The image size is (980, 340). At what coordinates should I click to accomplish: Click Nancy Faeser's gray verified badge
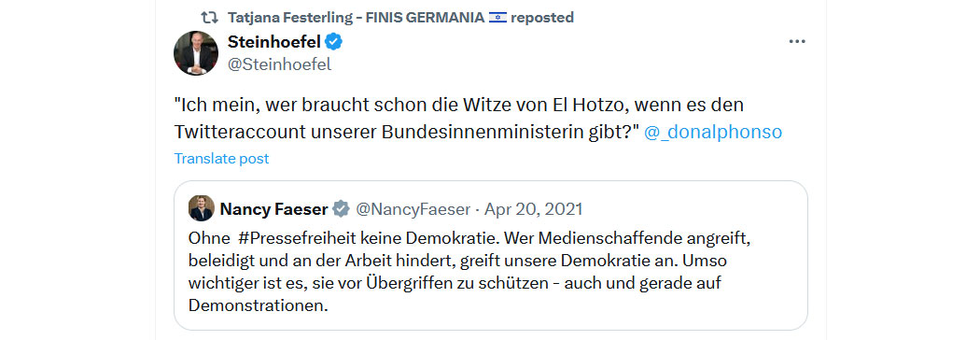click(341, 209)
